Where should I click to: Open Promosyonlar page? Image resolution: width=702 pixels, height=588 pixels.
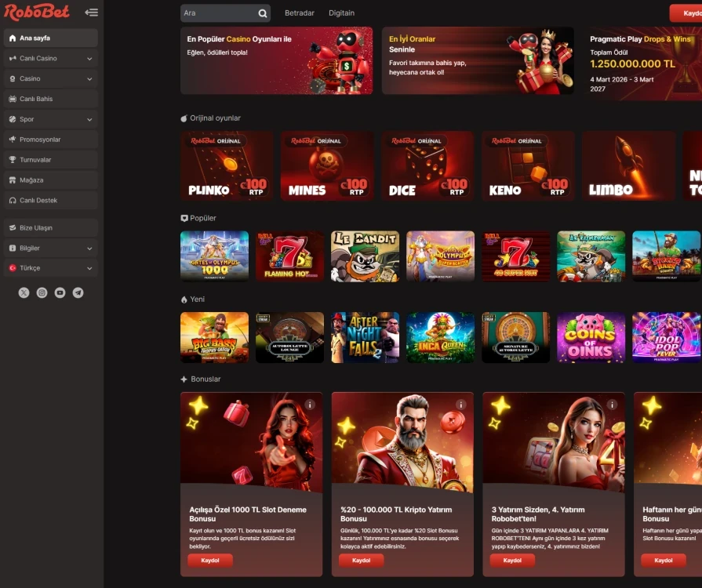pyautogui.click(x=50, y=140)
